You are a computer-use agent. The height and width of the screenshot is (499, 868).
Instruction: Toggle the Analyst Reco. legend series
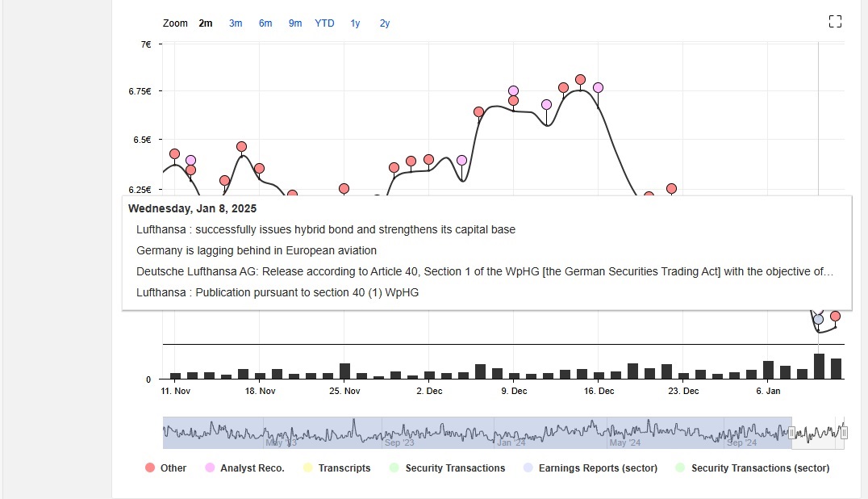click(244, 468)
